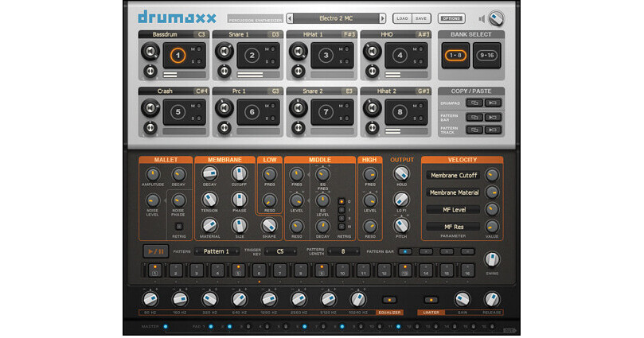
Task: Click the Load button
Action: pyautogui.click(x=403, y=18)
